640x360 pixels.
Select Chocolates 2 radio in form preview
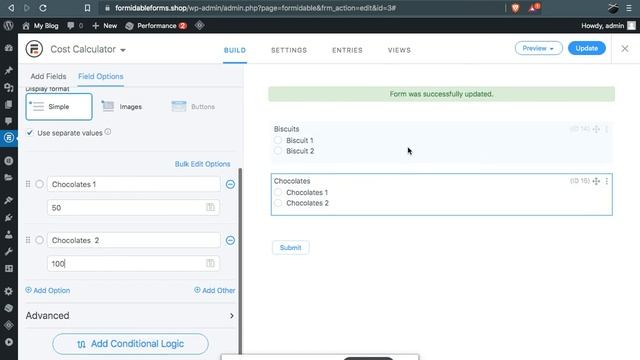point(278,203)
